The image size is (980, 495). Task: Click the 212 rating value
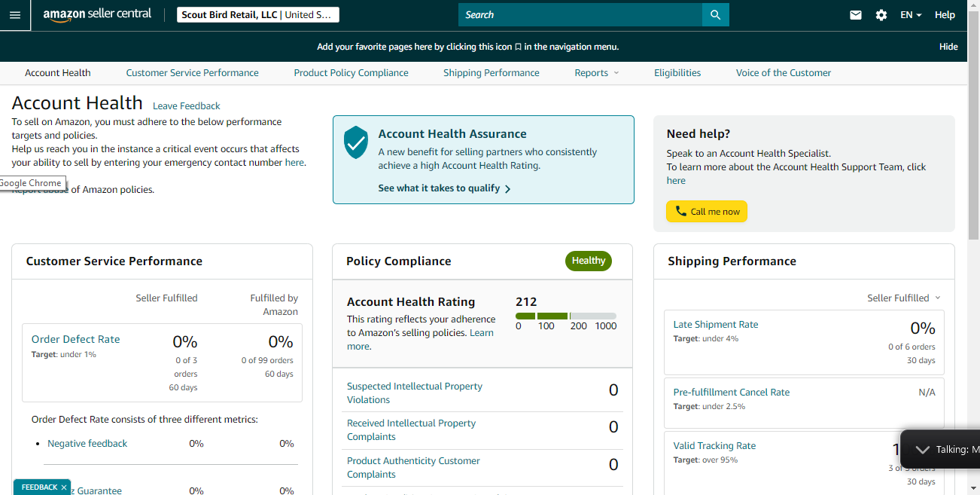526,301
